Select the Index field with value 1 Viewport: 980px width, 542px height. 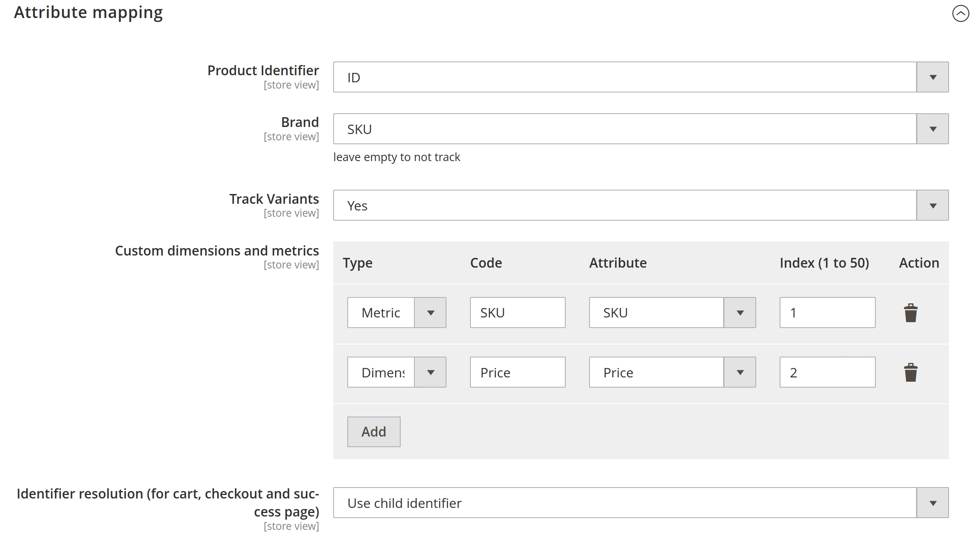827,312
